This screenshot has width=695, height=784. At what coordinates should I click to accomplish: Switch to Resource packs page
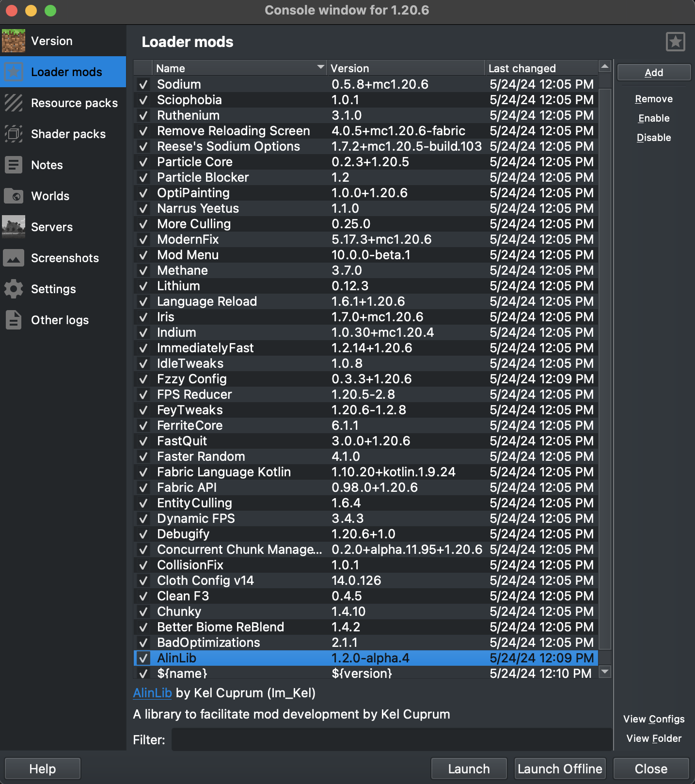click(x=63, y=103)
